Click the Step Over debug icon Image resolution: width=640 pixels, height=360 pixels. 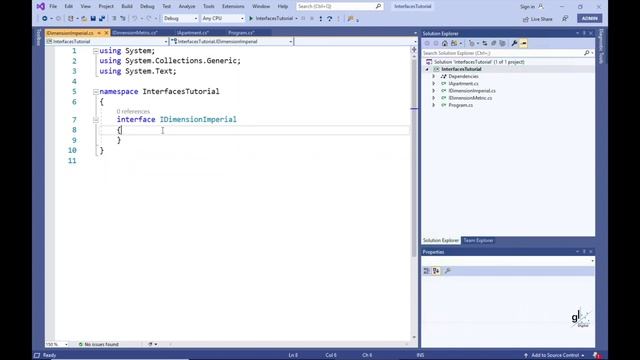tap(329, 19)
